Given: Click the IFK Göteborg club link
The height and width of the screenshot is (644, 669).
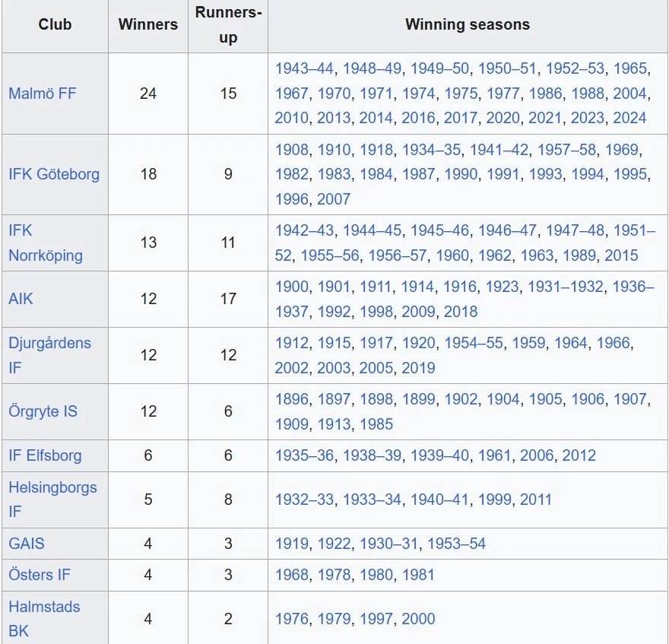Looking at the screenshot, I should (x=54, y=174).
